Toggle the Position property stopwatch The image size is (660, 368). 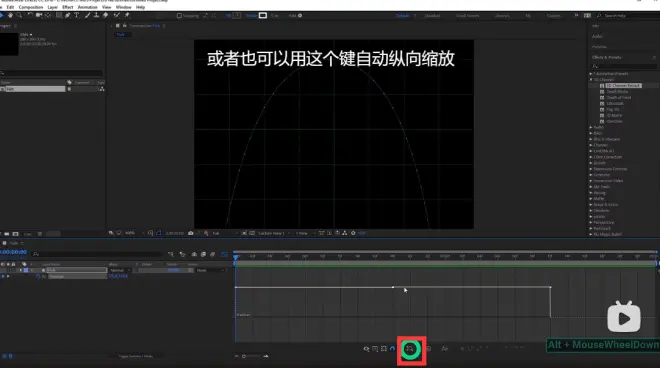tap(38, 277)
